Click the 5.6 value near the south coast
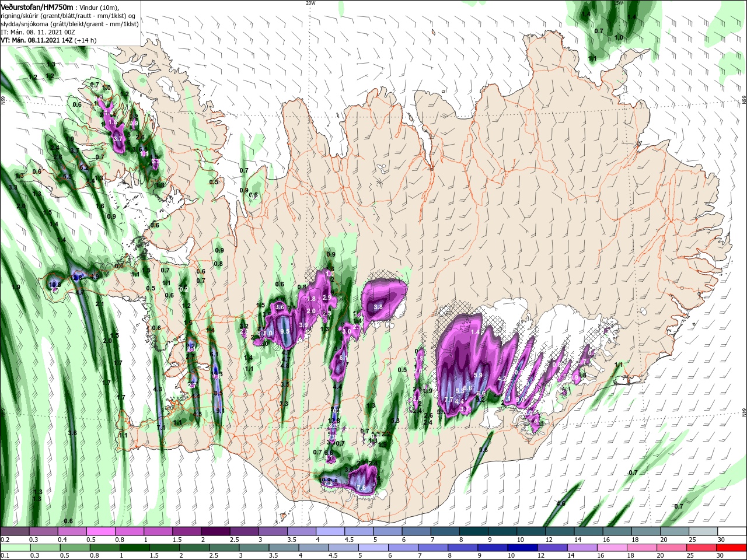 pos(483,450)
